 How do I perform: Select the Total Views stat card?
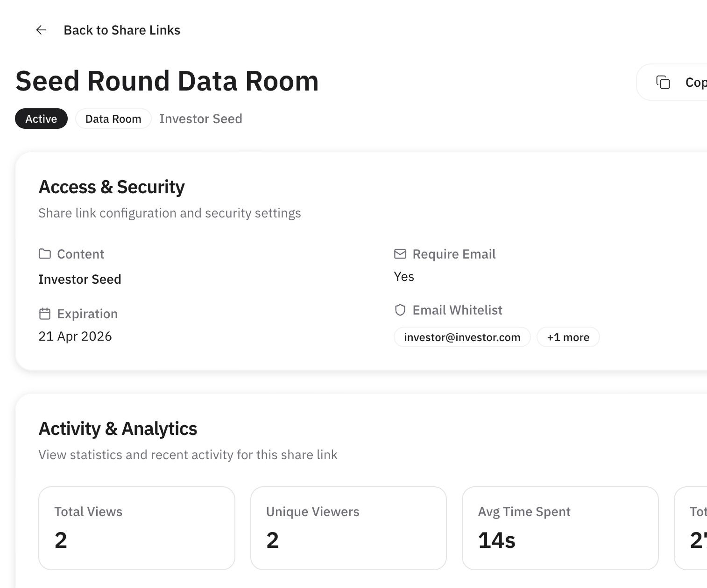click(136, 528)
